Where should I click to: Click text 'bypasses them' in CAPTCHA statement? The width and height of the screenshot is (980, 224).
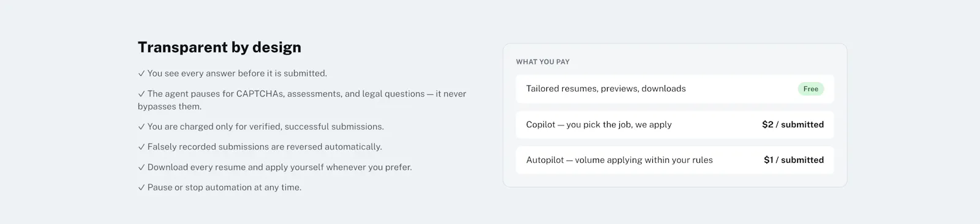168,106
